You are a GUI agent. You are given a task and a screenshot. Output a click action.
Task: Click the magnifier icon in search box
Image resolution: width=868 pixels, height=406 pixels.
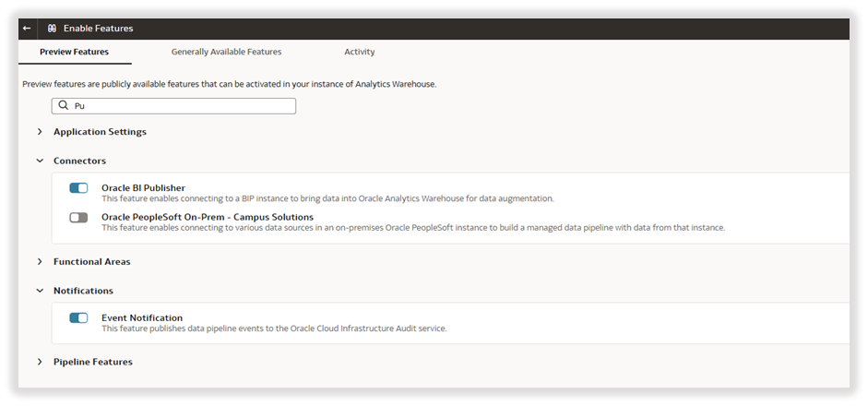(64, 105)
